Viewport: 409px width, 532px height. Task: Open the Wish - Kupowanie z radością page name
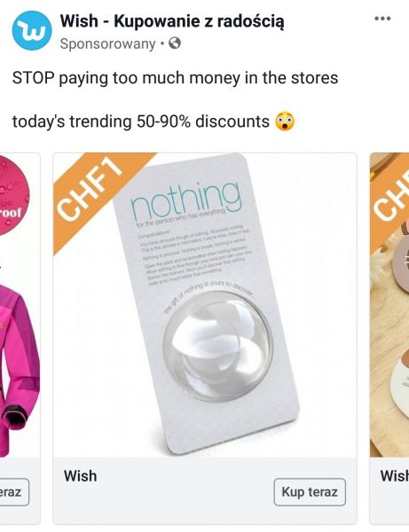pos(172,21)
